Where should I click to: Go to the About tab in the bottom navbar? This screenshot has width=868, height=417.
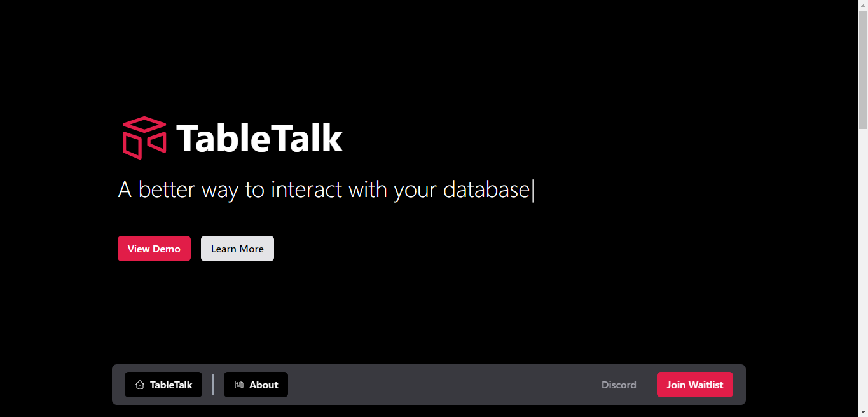click(x=256, y=385)
